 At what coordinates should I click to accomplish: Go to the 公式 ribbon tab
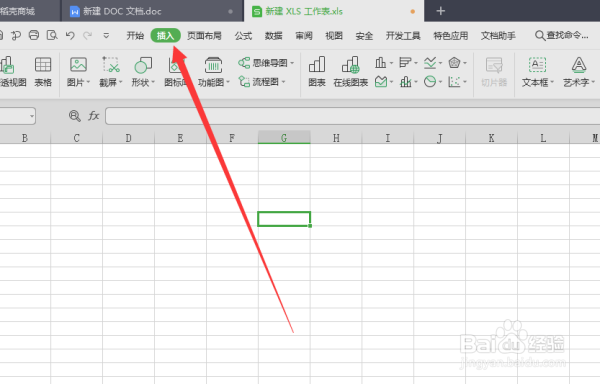[x=243, y=36]
